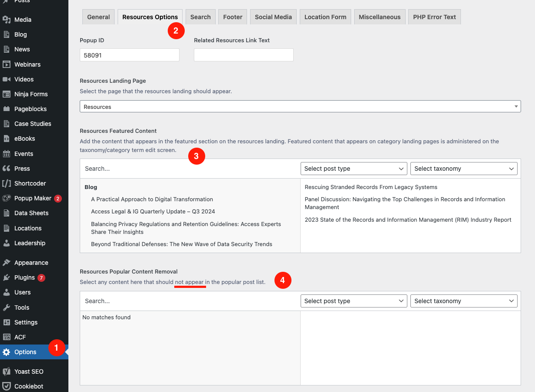
Task: Open Featured Content taxonomy dropdown
Action: coord(464,169)
